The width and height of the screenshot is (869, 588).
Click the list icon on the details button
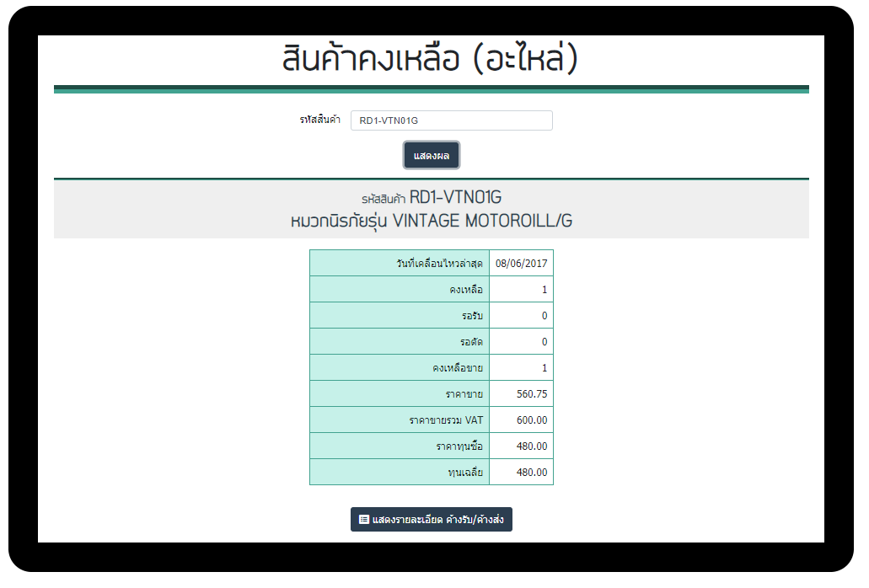click(x=364, y=520)
